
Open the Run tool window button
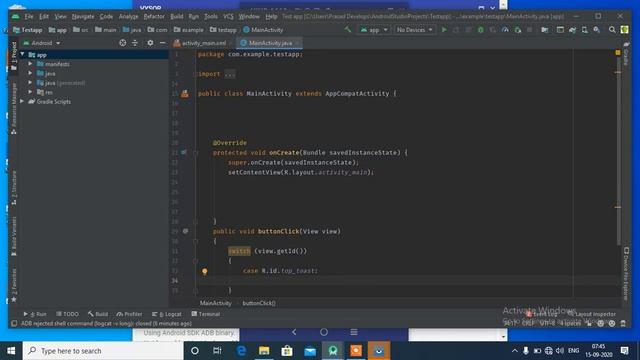35,314
